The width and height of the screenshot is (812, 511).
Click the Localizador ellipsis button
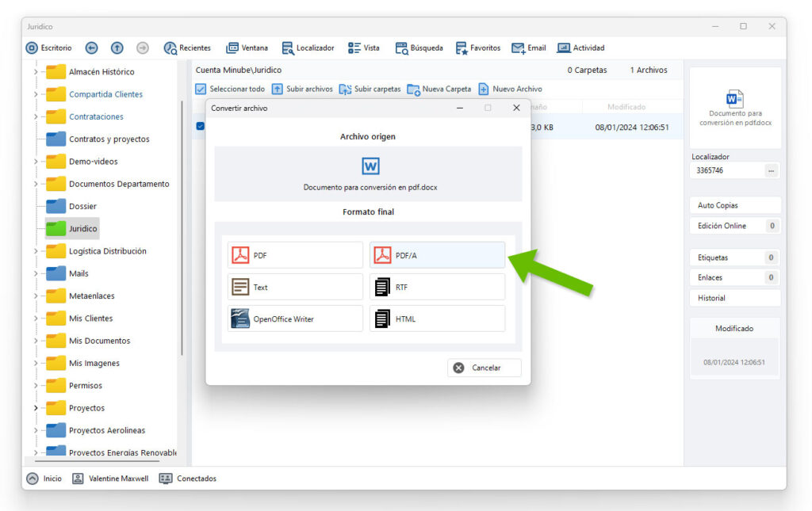pyautogui.click(x=771, y=170)
